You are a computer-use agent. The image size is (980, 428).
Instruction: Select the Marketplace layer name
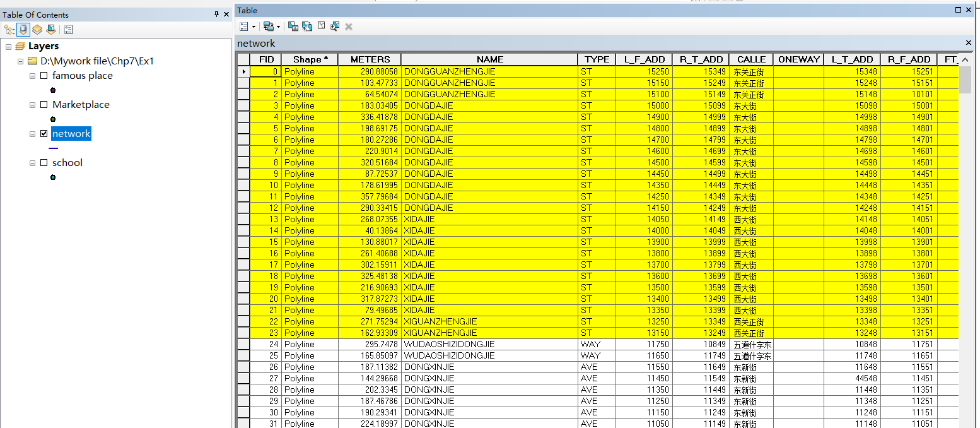click(x=81, y=105)
